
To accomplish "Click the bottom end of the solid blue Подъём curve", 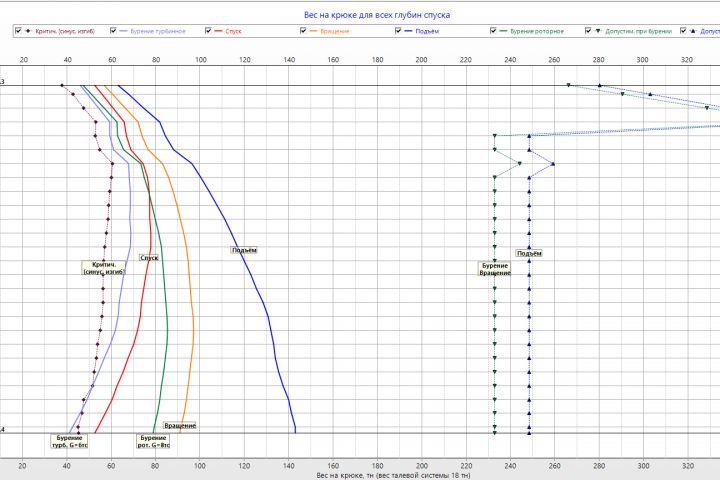I will point(295,432).
